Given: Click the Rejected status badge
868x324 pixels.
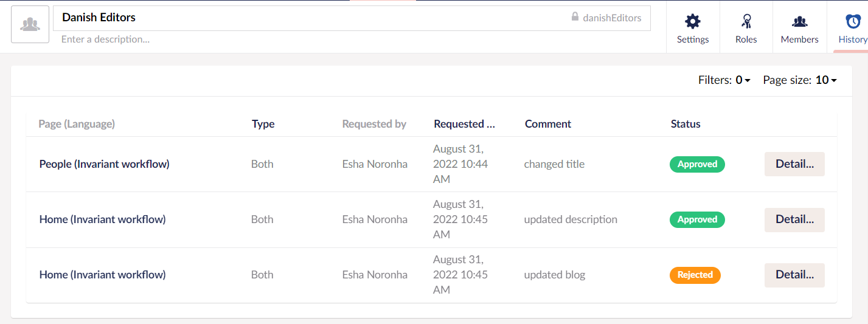Looking at the screenshot, I should pyautogui.click(x=695, y=275).
